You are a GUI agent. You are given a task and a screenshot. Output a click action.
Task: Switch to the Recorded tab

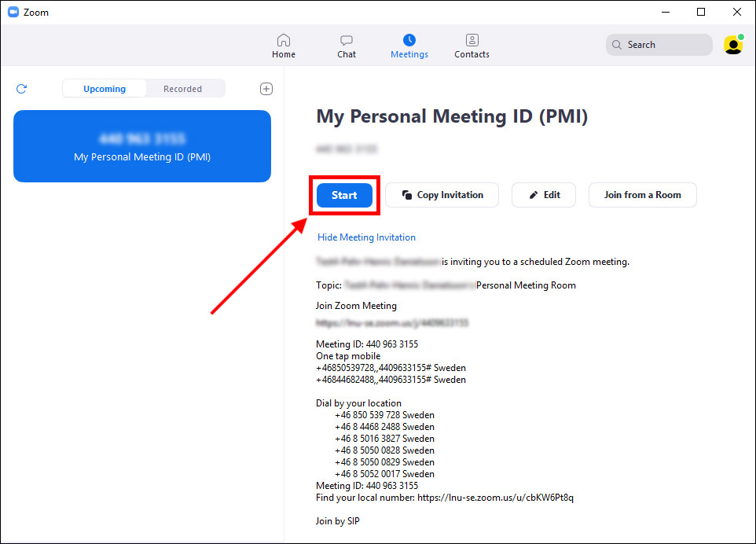pyautogui.click(x=182, y=89)
